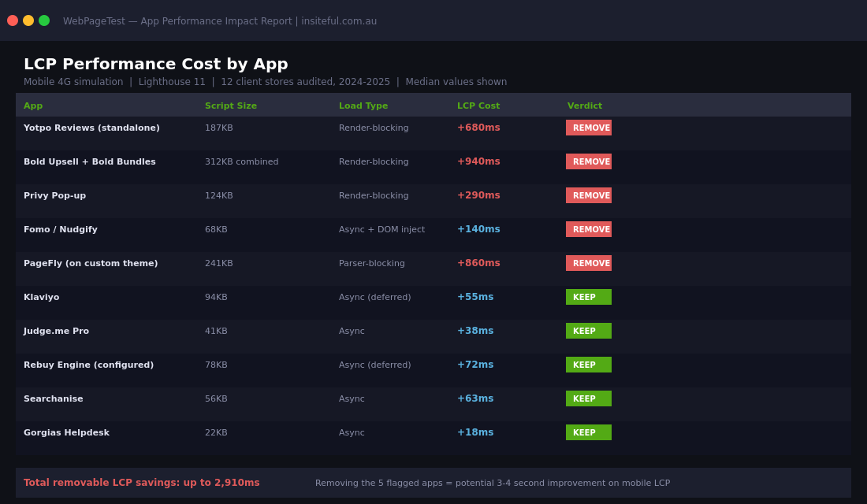
Task: Click the +860ms LCP cost value
Action: coord(478,263)
